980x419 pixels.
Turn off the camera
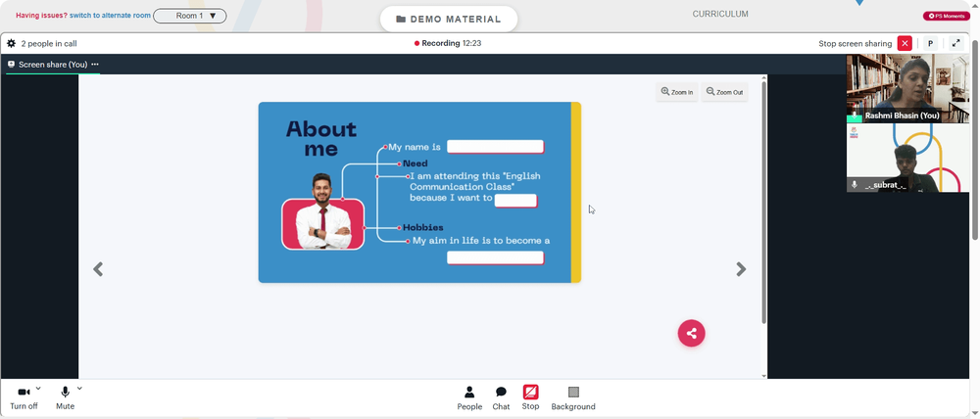coord(24,397)
